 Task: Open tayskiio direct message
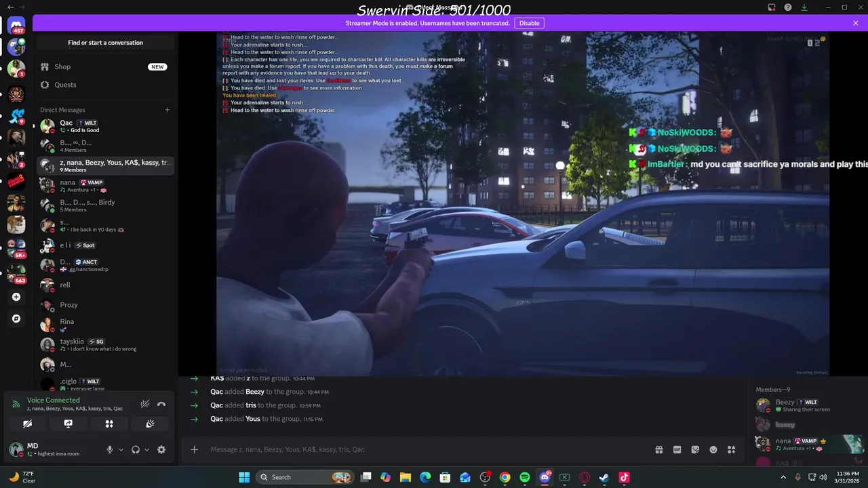click(x=105, y=344)
